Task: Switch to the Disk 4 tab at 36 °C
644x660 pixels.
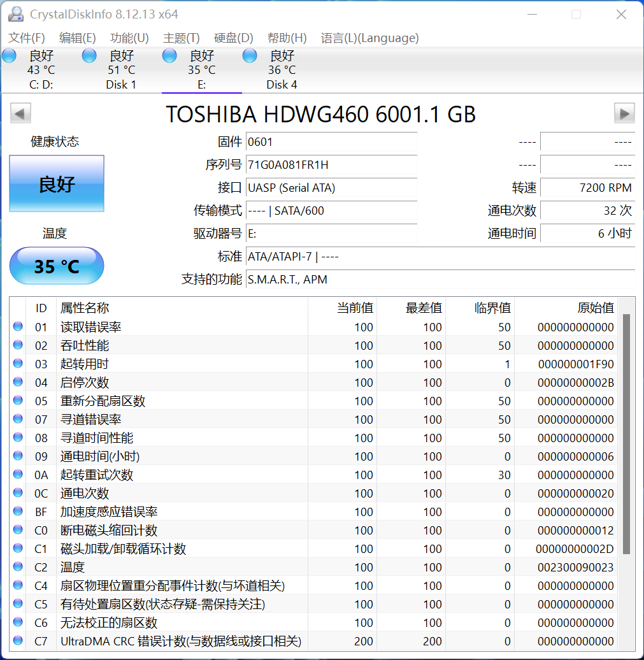Action: (282, 70)
